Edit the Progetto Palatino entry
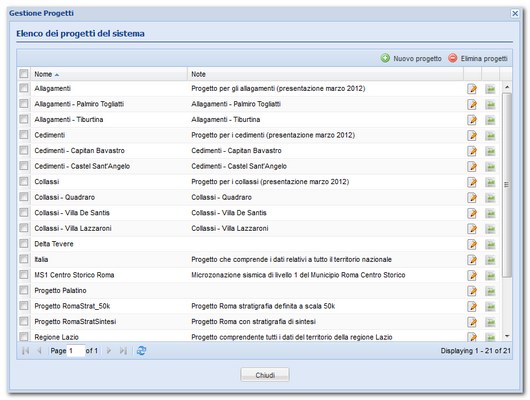The width and height of the screenshot is (530, 400). click(x=472, y=291)
